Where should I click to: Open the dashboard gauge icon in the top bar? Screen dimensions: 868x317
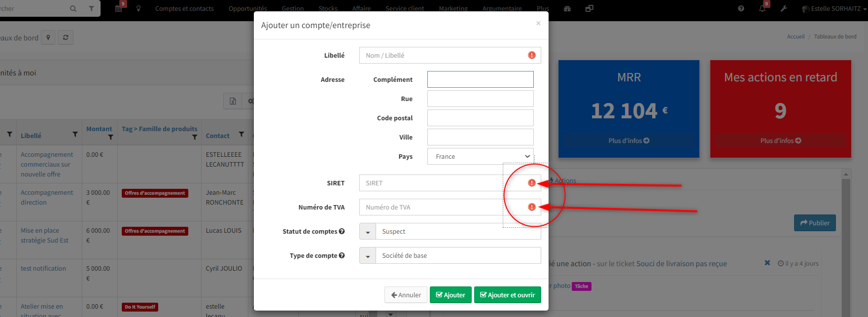pos(567,8)
